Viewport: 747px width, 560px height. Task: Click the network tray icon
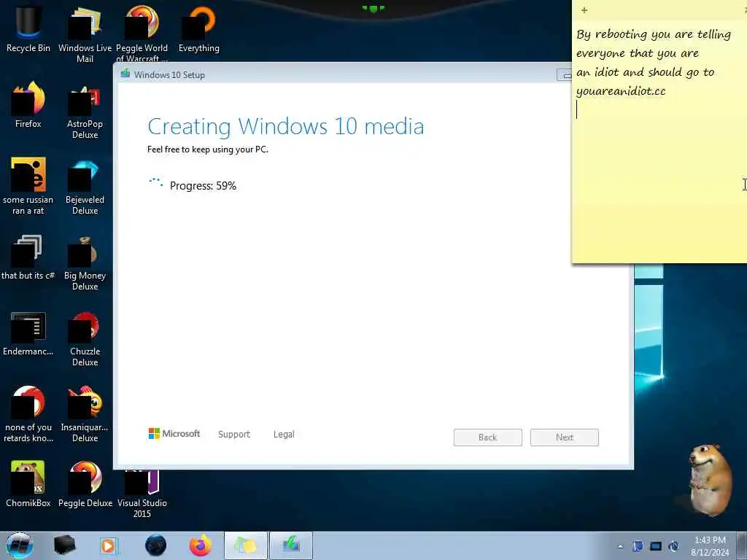click(x=656, y=546)
